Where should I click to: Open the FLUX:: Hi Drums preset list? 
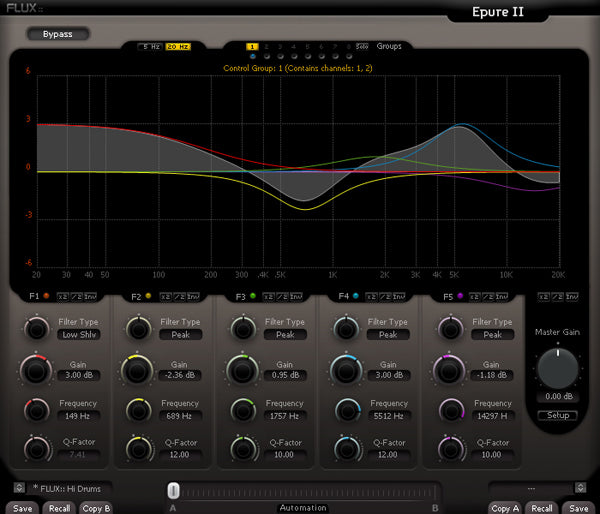66,488
